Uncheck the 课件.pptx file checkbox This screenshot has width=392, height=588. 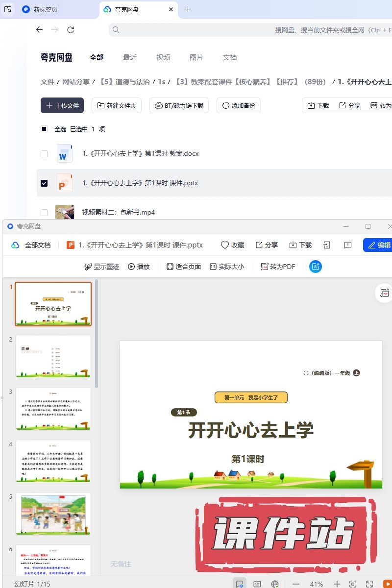(x=44, y=183)
